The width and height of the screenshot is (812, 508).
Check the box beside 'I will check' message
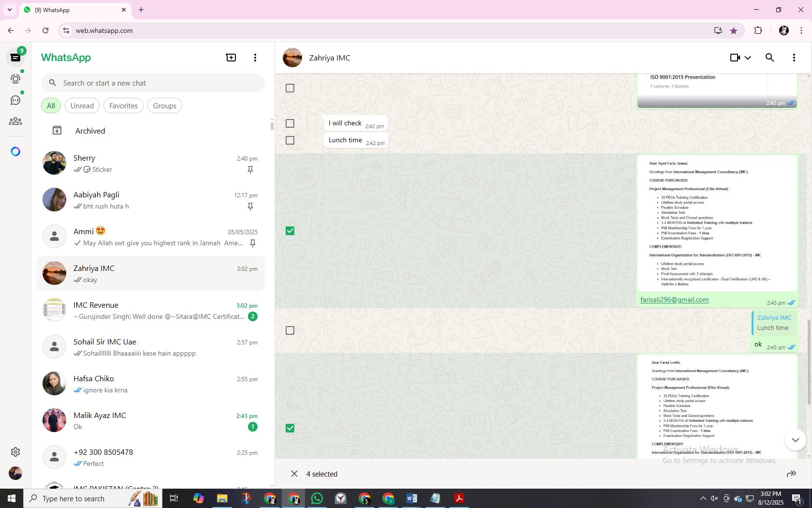coord(290,123)
